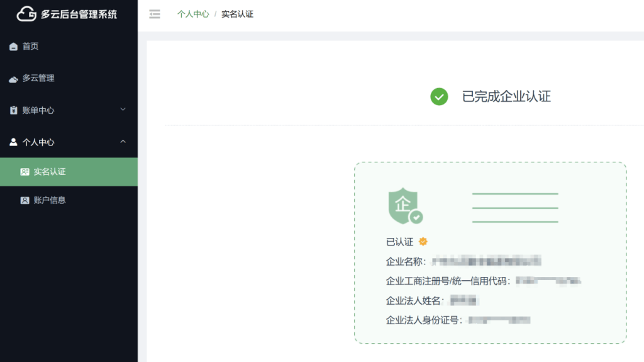Screen dimensions: 644x362
Task: Collapse the 个人中心 submenu chevron
Action: click(123, 142)
